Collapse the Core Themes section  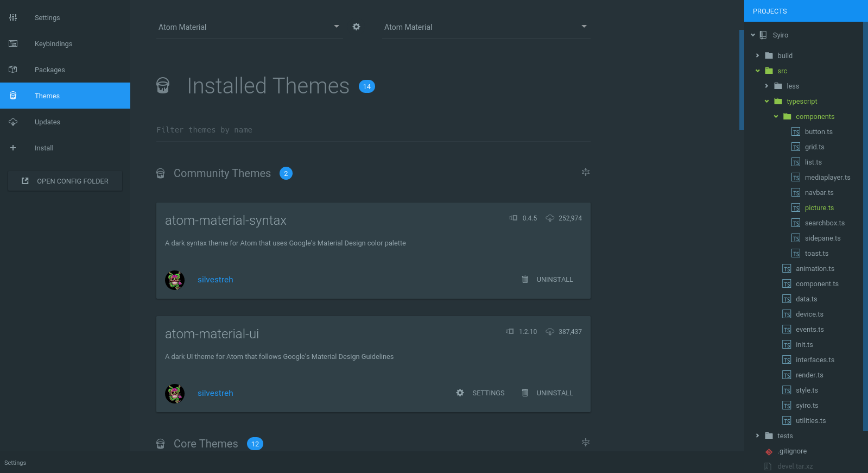585,443
